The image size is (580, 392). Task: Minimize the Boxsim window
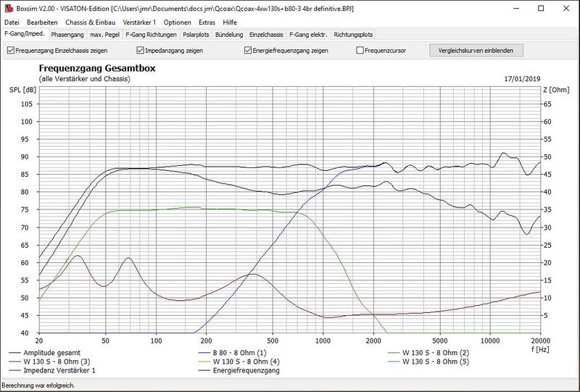[x=515, y=8]
